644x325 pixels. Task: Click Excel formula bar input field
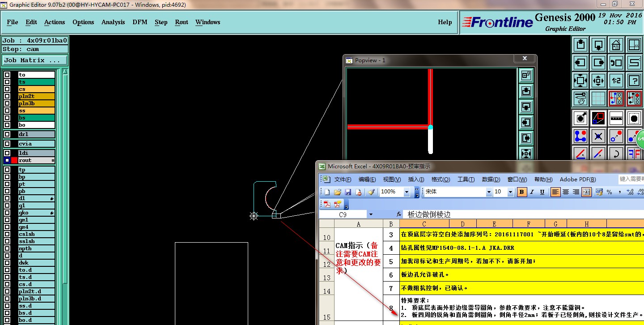(x=523, y=214)
